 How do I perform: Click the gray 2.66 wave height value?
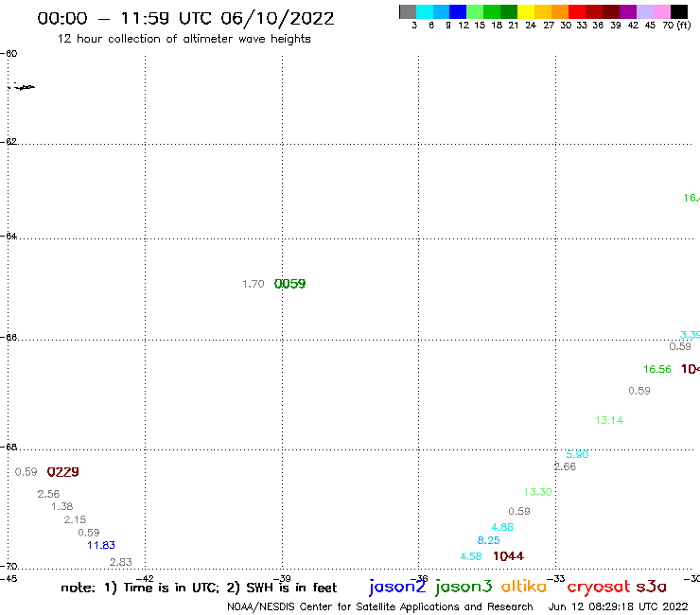565,466
